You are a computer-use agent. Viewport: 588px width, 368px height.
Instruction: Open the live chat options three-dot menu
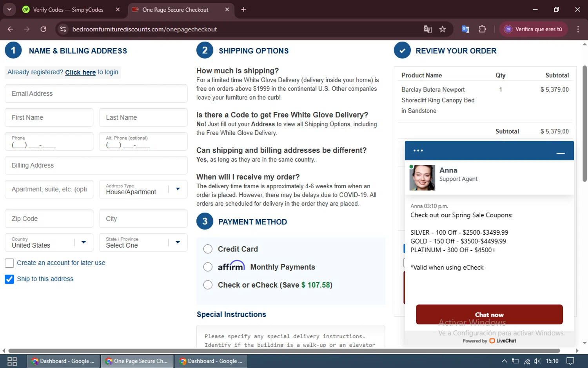pyautogui.click(x=418, y=151)
